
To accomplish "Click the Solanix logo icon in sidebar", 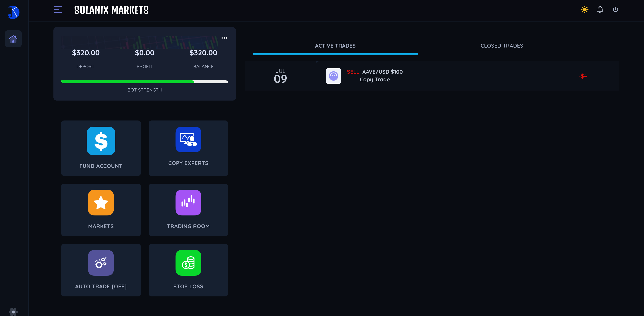I will [13, 12].
